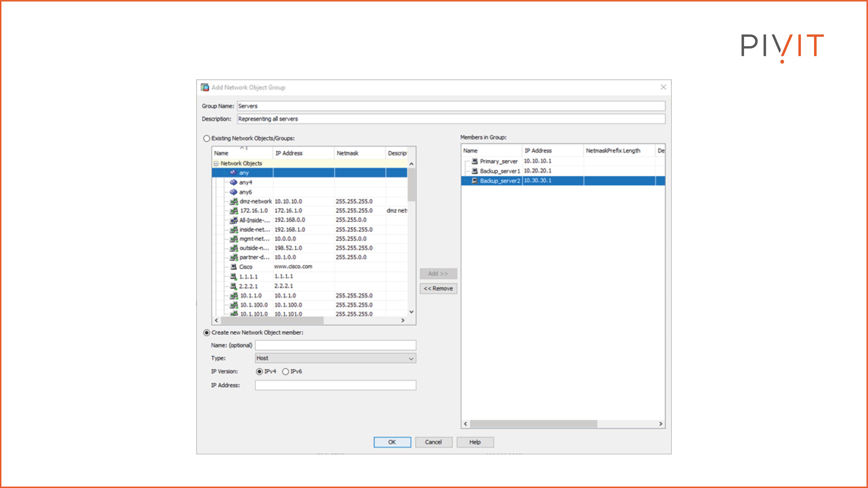Screen dimensions: 868x488
Task: Click the IP Address input field
Action: (x=335, y=385)
